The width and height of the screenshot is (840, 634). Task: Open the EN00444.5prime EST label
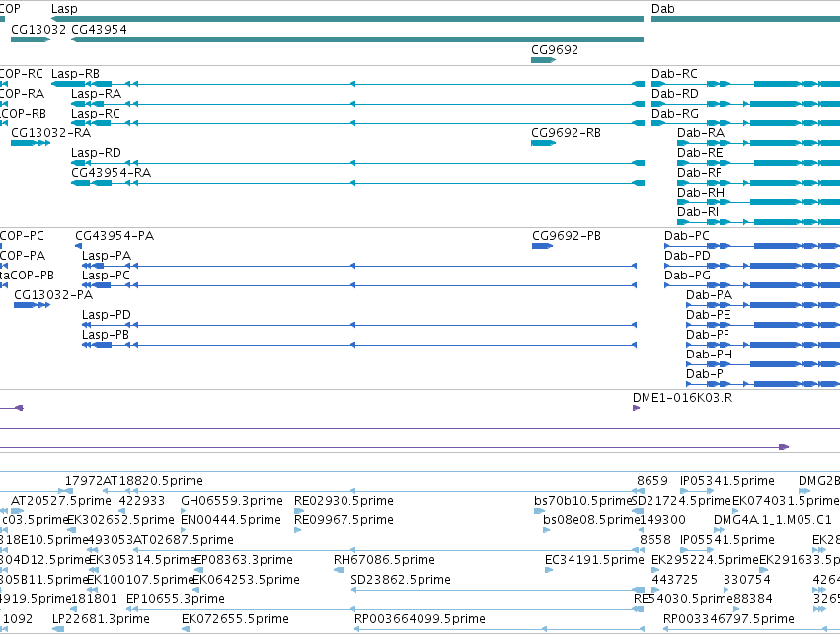point(231,520)
